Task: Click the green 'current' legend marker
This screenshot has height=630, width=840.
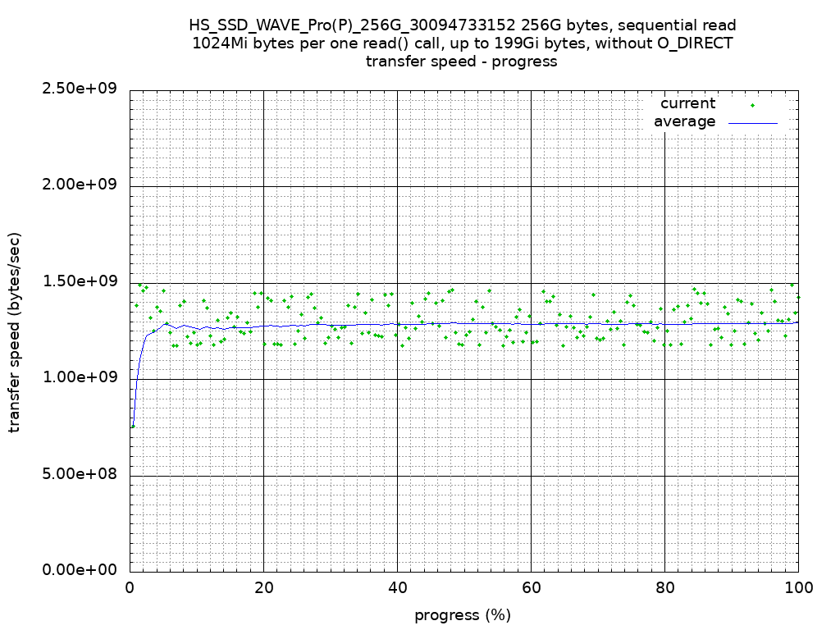Action: tap(752, 105)
